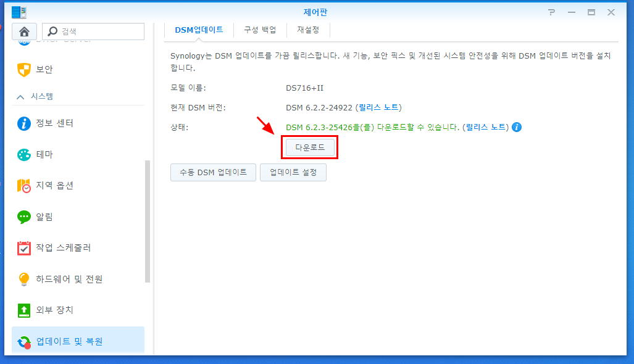
Task: Click the search magnifier icon
Action: (52, 31)
